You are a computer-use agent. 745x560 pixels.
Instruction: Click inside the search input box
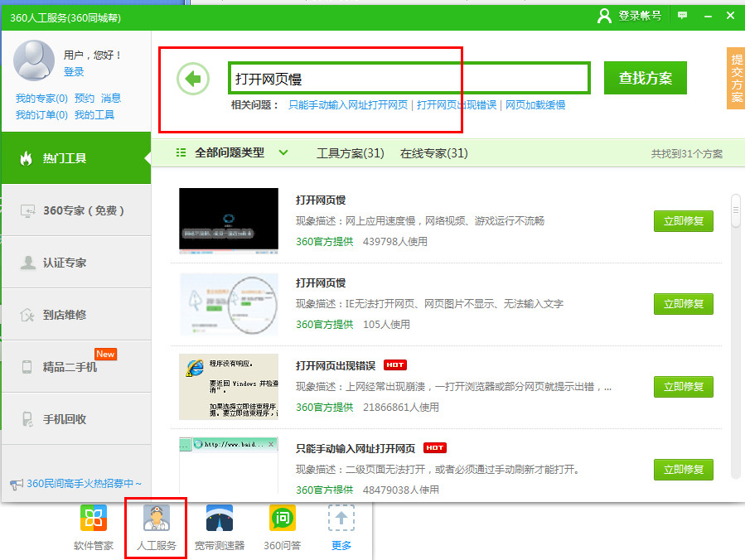tap(409, 77)
